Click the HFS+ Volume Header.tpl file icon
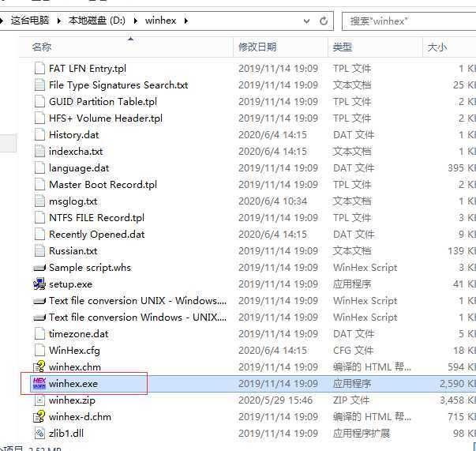The width and height of the screenshot is (476, 451). pos(39,118)
